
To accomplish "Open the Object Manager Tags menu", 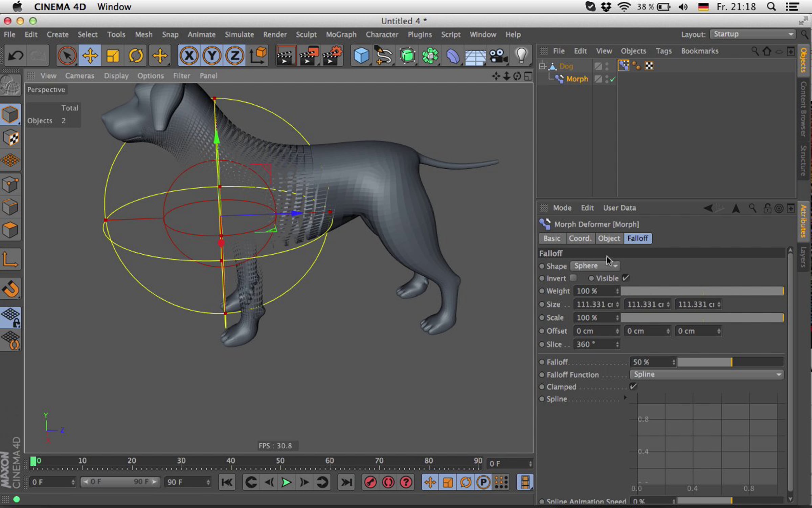I will [663, 51].
